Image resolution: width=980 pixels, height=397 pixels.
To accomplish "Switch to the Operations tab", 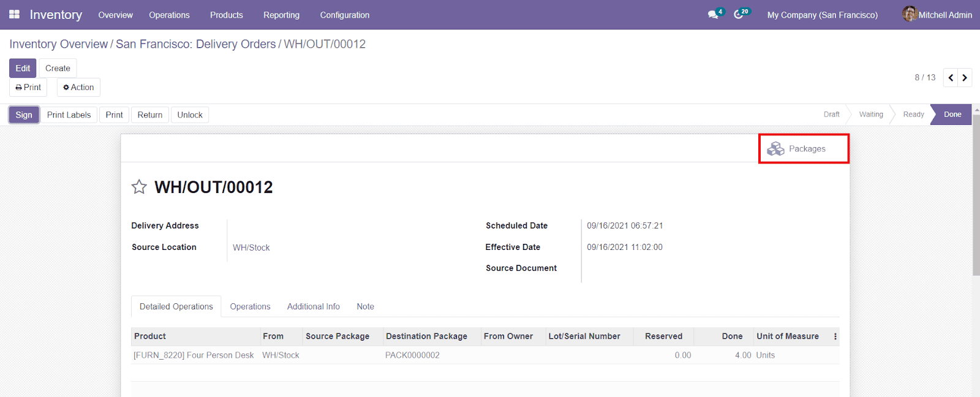I will (250, 306).
